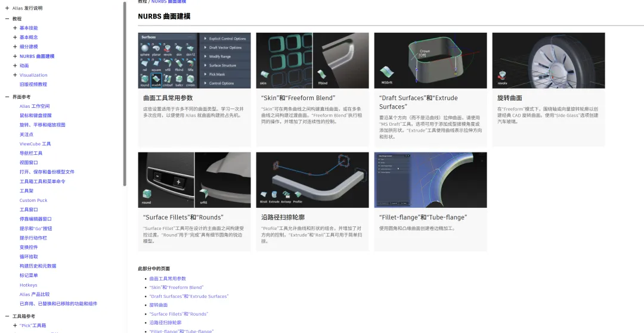This screenshot has height=333, width=644.
Task: Open the Skin and Freeform Blend thumbnail
Action: (x=312, y=60)
